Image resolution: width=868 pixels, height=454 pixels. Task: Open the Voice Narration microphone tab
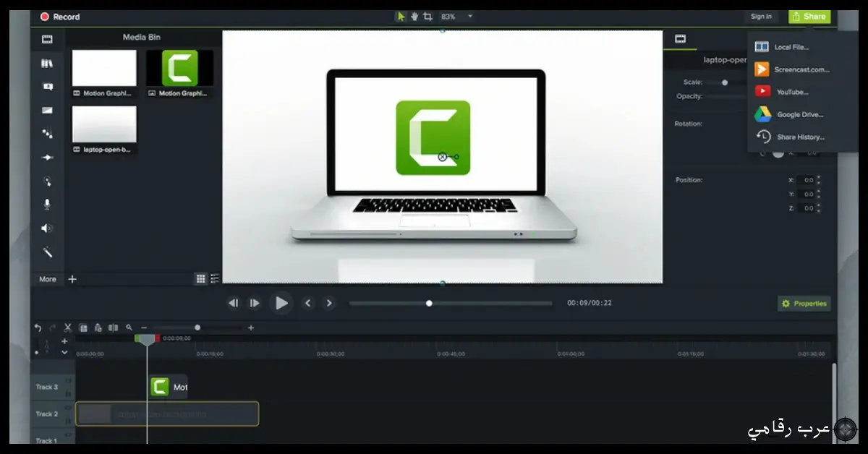[x=47, y=205]
